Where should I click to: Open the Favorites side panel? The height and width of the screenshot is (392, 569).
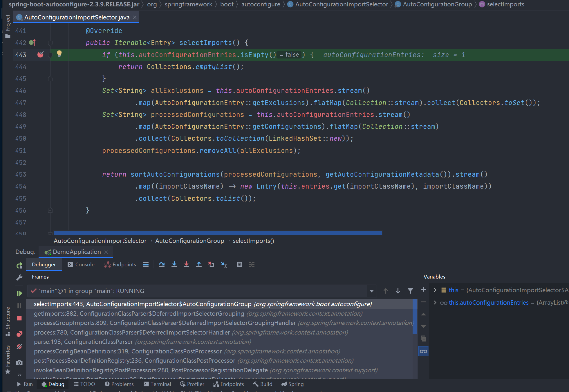tap(8, 360)
